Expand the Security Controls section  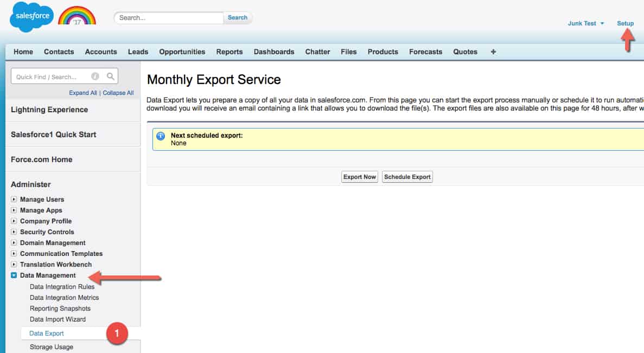point(14,232)
